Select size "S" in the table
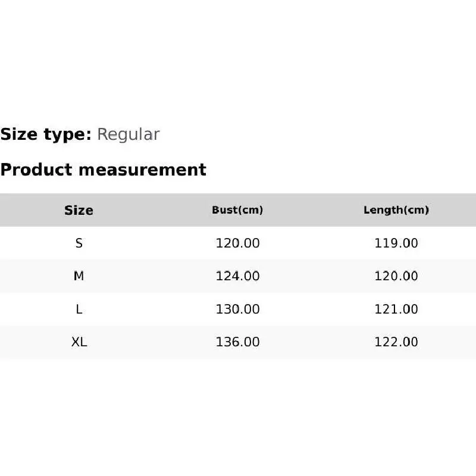 (x=79, y=243)
